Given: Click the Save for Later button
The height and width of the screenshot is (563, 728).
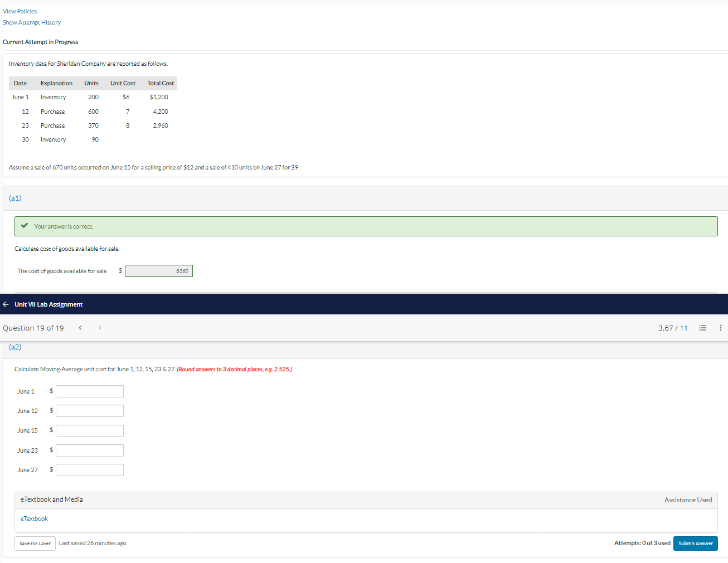Looking at the screenshot, I should (35, 543).
